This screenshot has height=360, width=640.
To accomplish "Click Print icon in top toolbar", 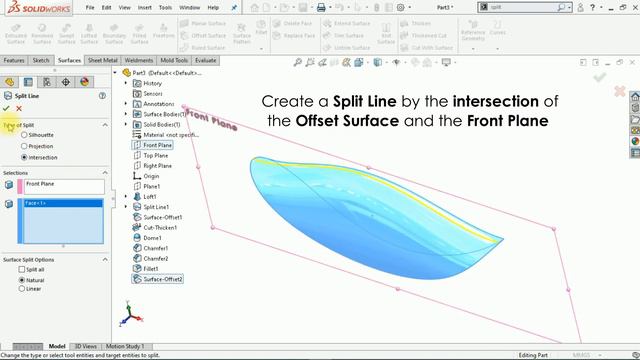I will point(321,7).
